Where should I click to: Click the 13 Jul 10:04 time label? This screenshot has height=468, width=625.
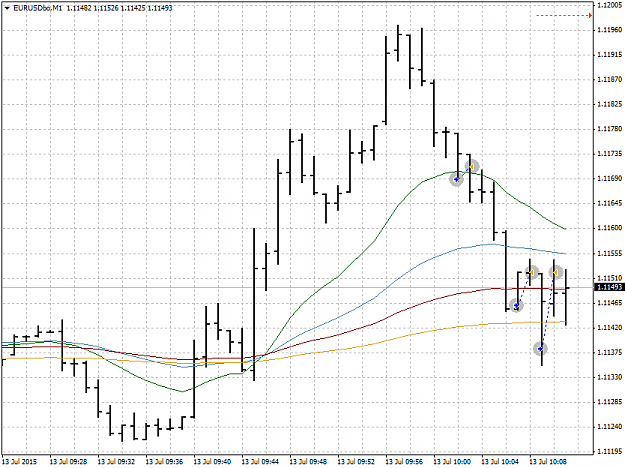click(500, 462)
